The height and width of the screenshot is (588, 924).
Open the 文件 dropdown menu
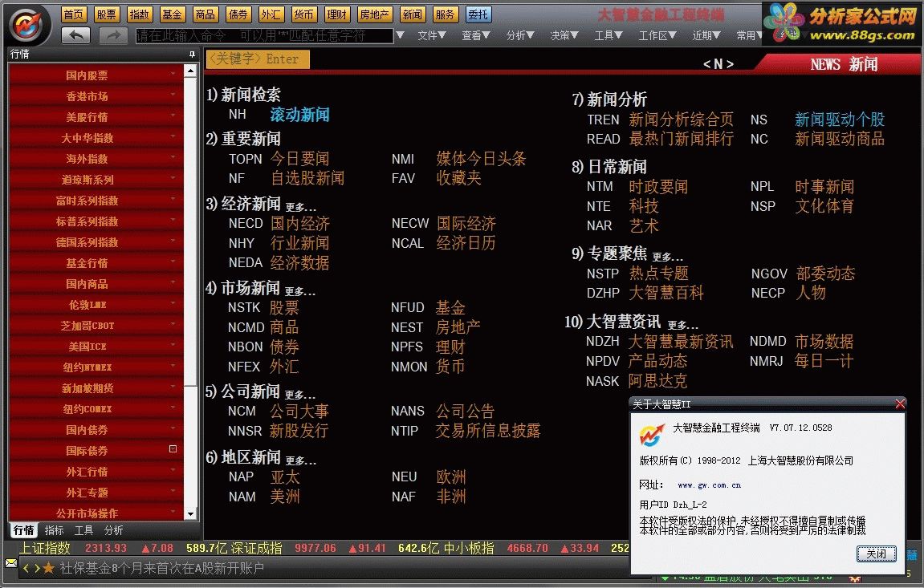point(431,35)
